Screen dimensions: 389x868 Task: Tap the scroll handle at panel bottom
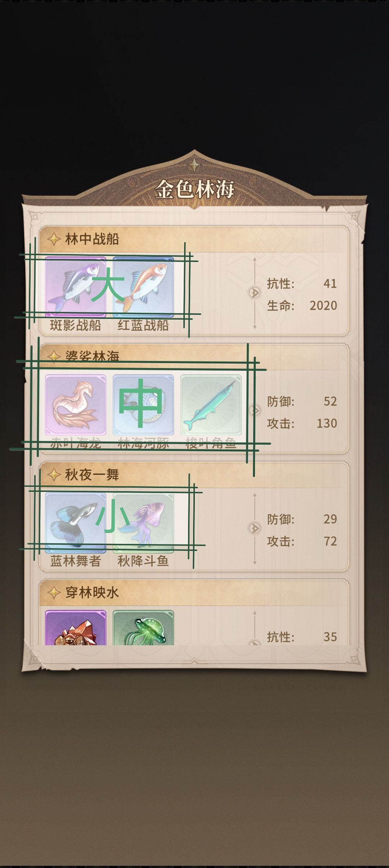pyautogui.click(x=194, y=661)
